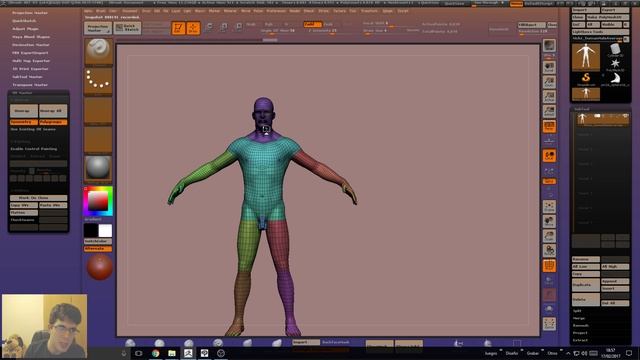Toggle Zsub mode
The image size is (640, 360).
tap(328, 24)
